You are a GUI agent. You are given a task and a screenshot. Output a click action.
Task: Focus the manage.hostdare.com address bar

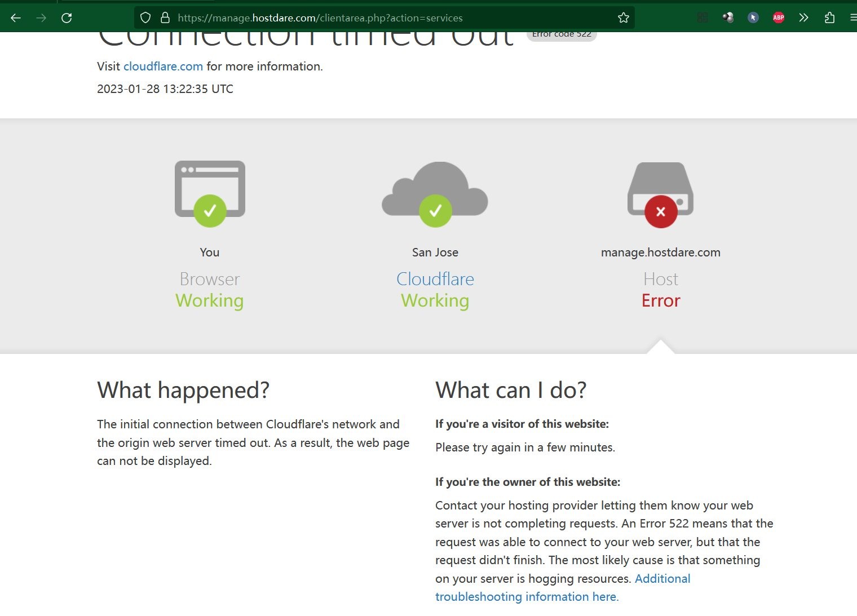383,18
